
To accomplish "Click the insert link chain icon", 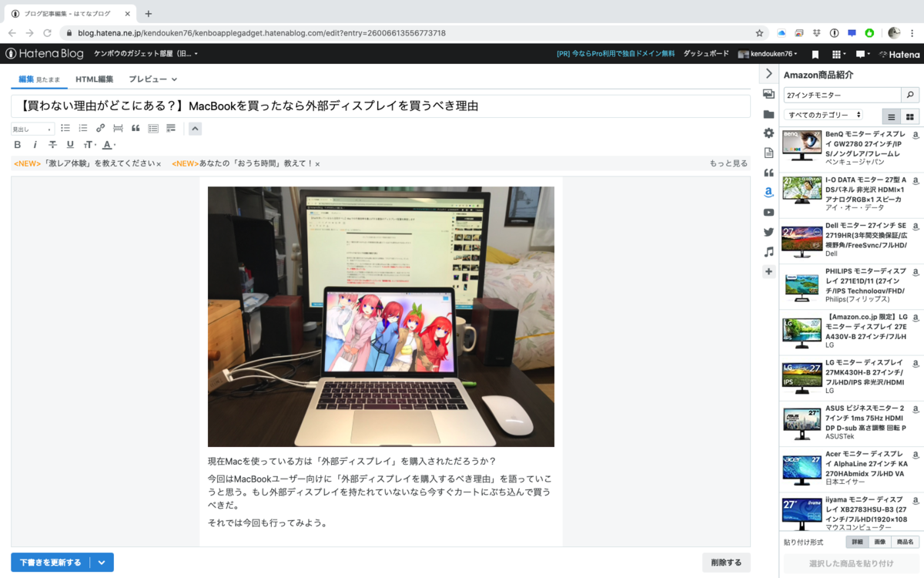I will pyautogui.click(x=100, y=129).
